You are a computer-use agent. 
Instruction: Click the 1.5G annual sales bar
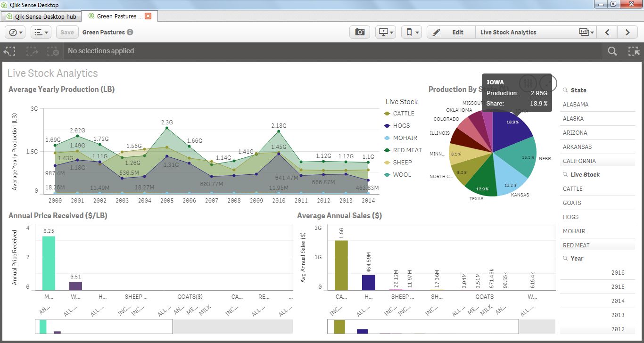coord(341,265)
